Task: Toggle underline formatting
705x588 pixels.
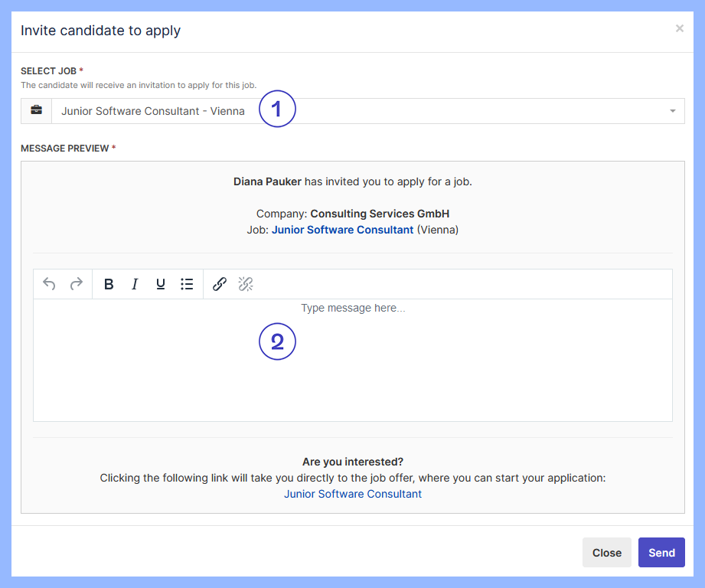Action: pyautogui.click(x=161, y=284)
